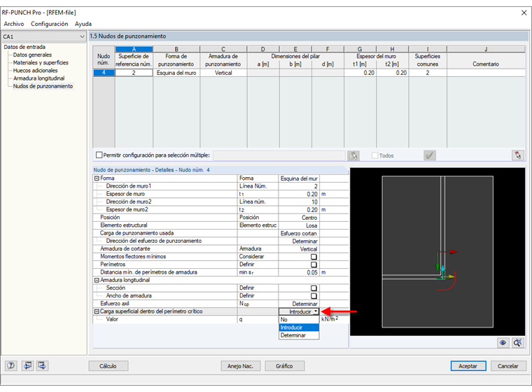Open the Ayuda menu
Viewport: 532px width, 392px height.
[x=83, y=24]
